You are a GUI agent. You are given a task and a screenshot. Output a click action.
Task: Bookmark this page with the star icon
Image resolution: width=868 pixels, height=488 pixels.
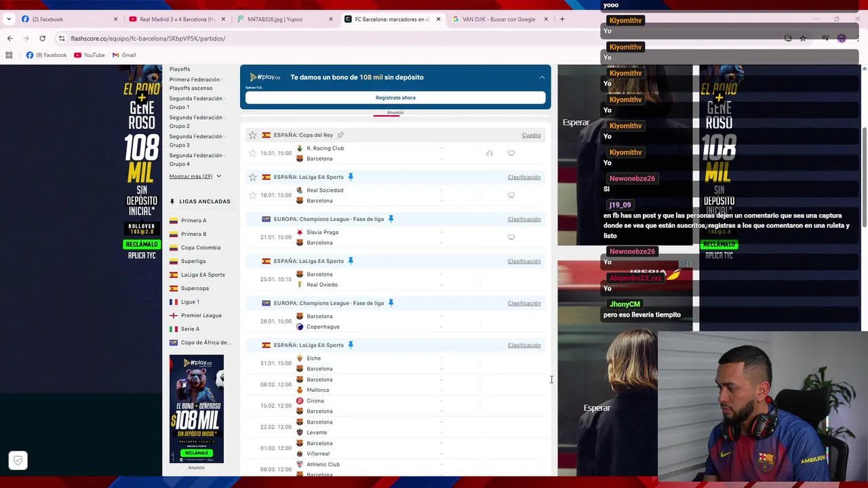coord(803,39)
